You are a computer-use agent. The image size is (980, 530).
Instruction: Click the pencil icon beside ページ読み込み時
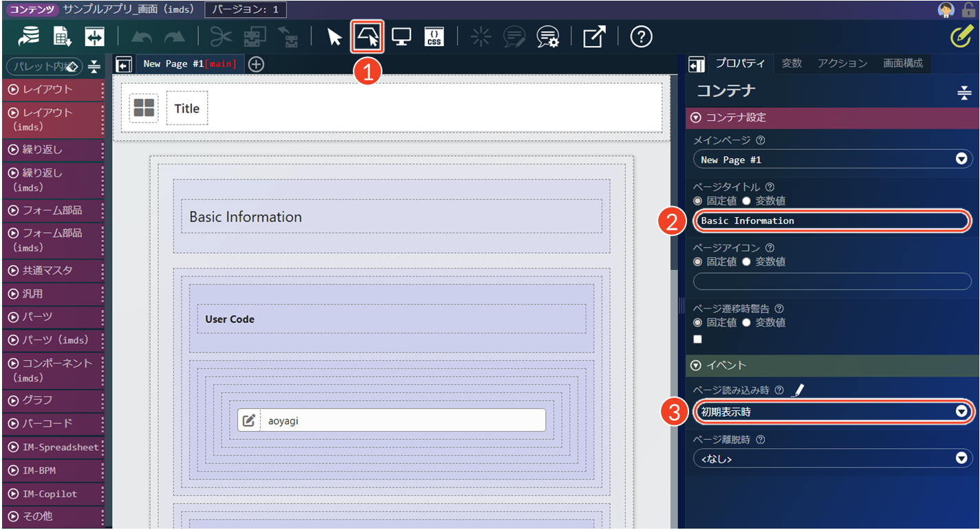pos(798,390)
